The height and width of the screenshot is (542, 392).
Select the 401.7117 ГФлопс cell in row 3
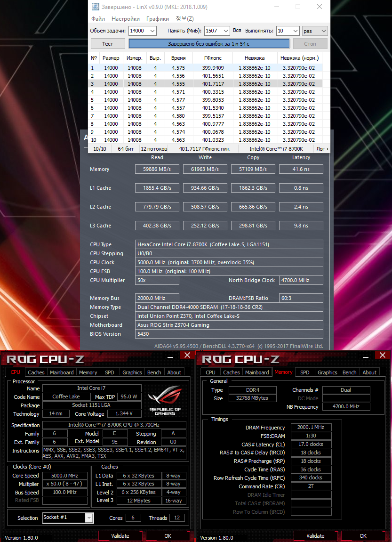[x=213, y=84]
